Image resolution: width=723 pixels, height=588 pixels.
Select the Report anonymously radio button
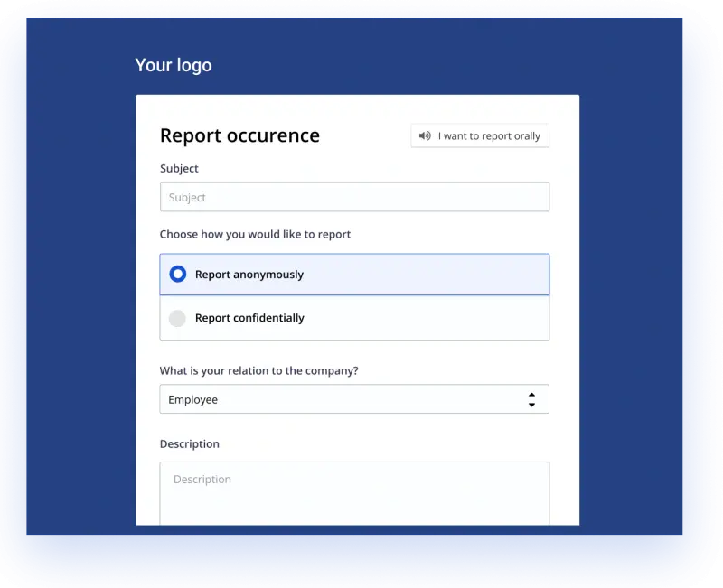pyautogui.click(x=178, y=274)
